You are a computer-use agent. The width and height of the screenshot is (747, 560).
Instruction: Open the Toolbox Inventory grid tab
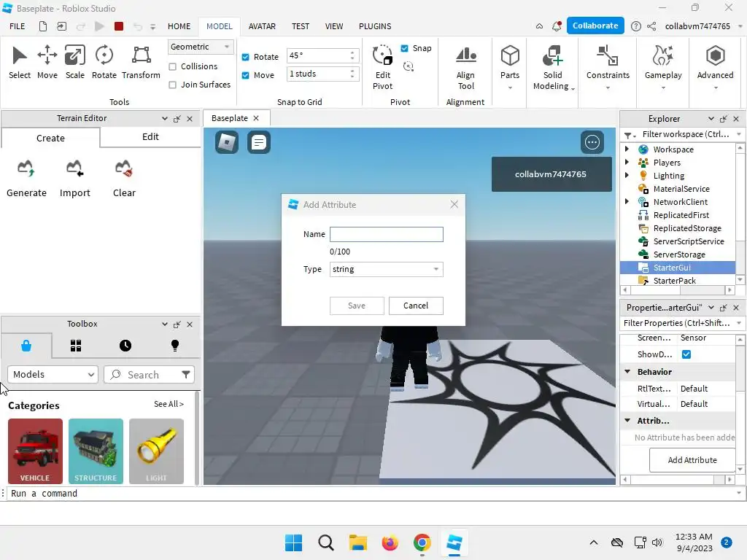click(x=76, y=346)
